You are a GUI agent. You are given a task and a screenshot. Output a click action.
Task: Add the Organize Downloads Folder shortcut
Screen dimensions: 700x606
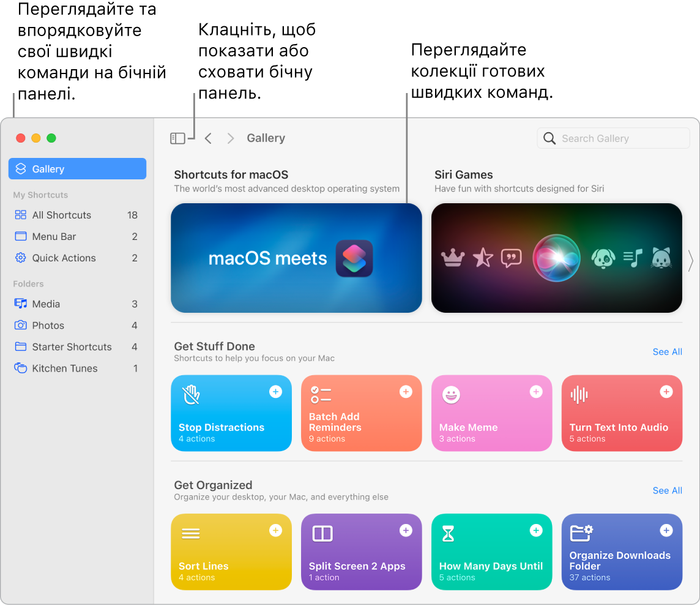pyautogui.click(x=666, y=530)
